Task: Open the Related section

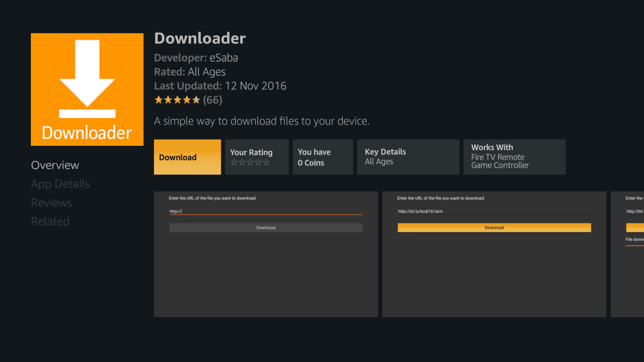Action: coord(50,222)
